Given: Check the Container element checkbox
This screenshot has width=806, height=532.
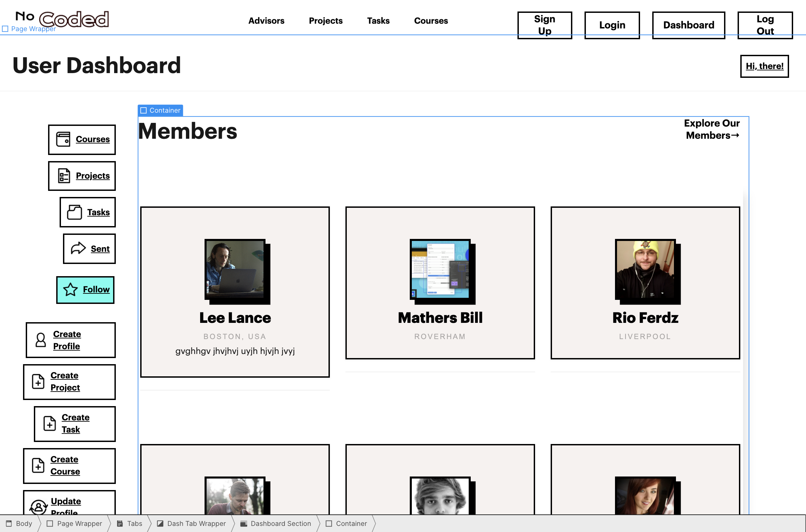Looking at the screenshot, I should 144,110.
